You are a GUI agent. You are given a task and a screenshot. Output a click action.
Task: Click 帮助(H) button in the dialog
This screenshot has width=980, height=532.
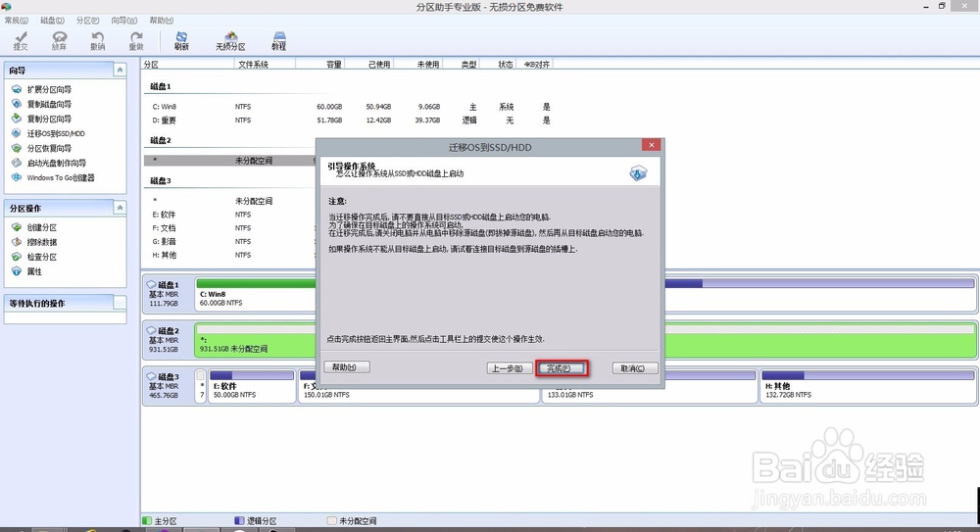pyautogui.click(x=347, y=367)
